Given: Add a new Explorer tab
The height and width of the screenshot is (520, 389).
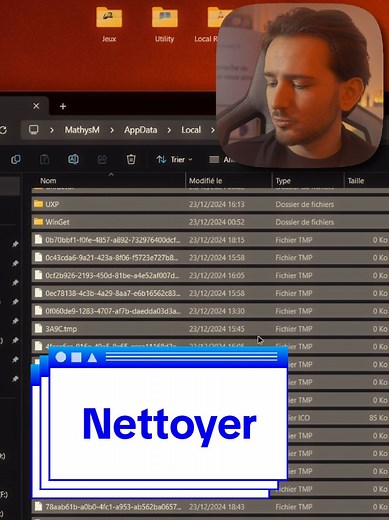Looking at the screenshot, I should (63, 106).
